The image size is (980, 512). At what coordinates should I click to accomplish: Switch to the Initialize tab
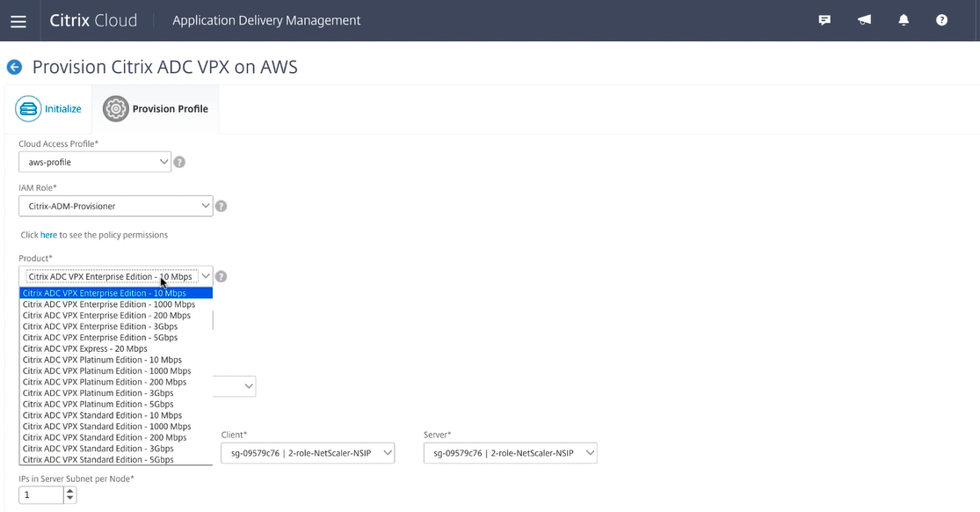(48, 109)
